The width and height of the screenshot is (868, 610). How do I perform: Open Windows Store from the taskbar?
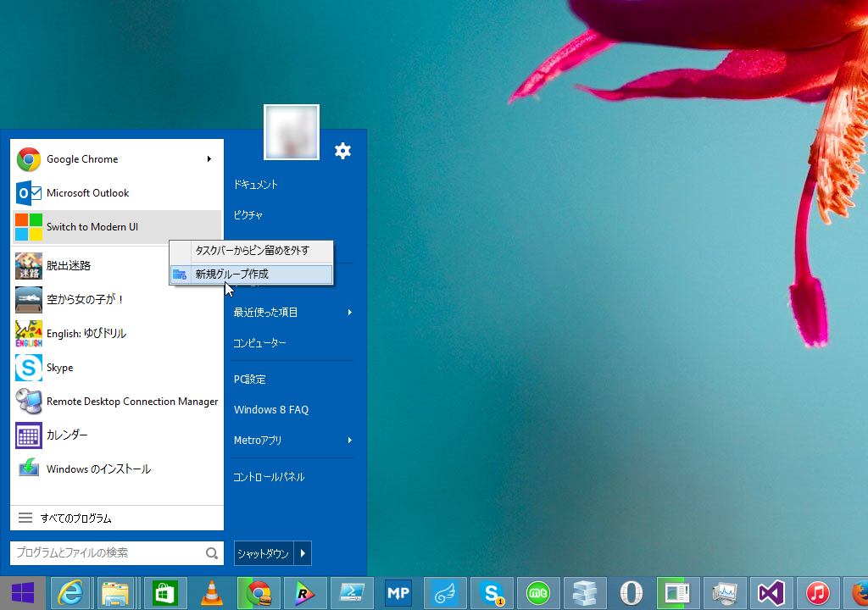(x=165, y=593)
